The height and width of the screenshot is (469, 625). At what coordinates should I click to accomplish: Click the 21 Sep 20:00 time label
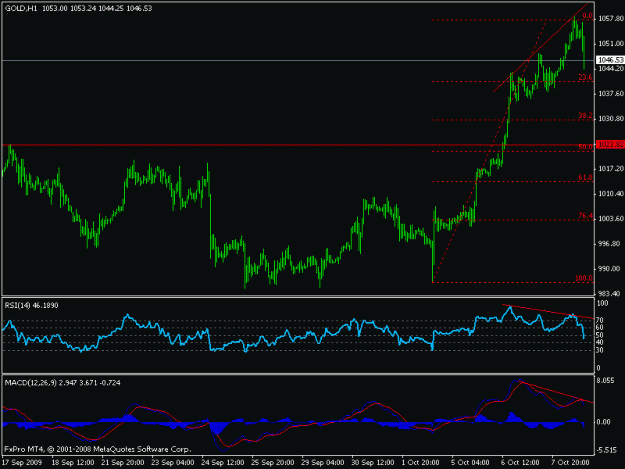pos(123,463)
